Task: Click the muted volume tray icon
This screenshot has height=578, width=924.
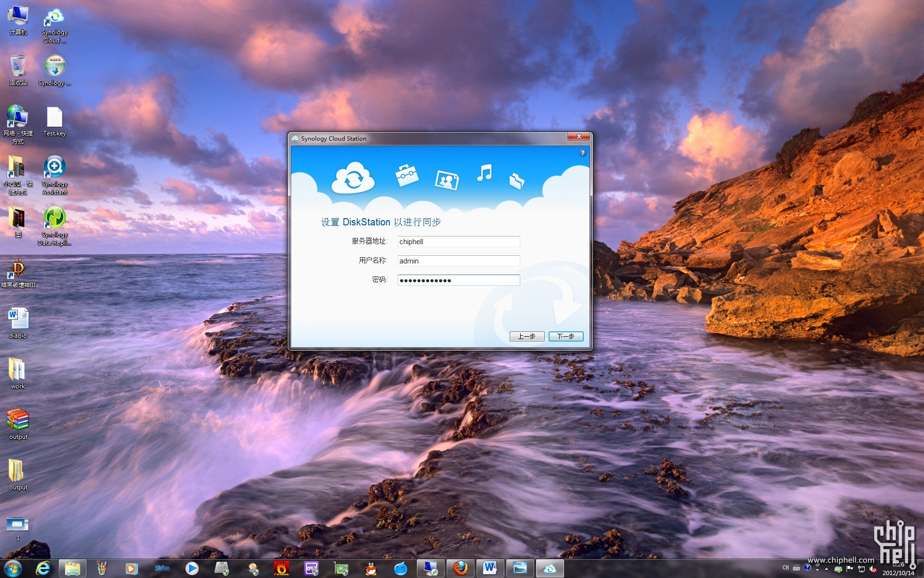Action: click(873, 569)
